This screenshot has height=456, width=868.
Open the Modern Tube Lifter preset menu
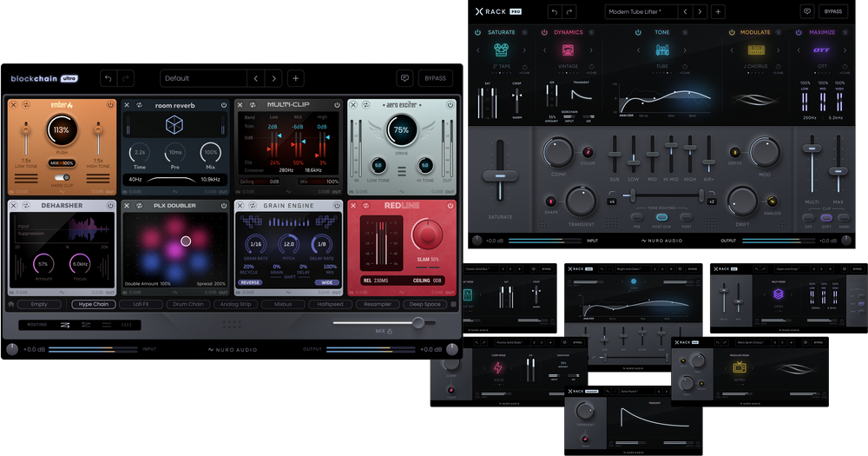641,11
